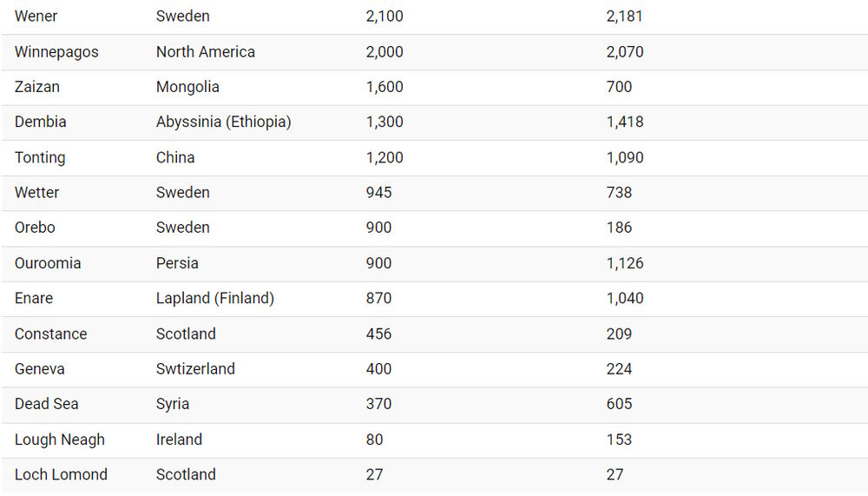Click the Swtizerland country cell
Image resolution: width=868 pixels, height=496 pixels.
[x=195, y=369]
